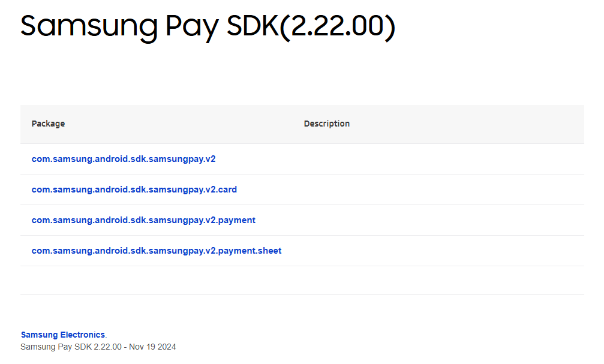Image resolution: width=604 pixels, height=364 pixels.
Task: Click the Description column header
Action: tap(326, 124)
